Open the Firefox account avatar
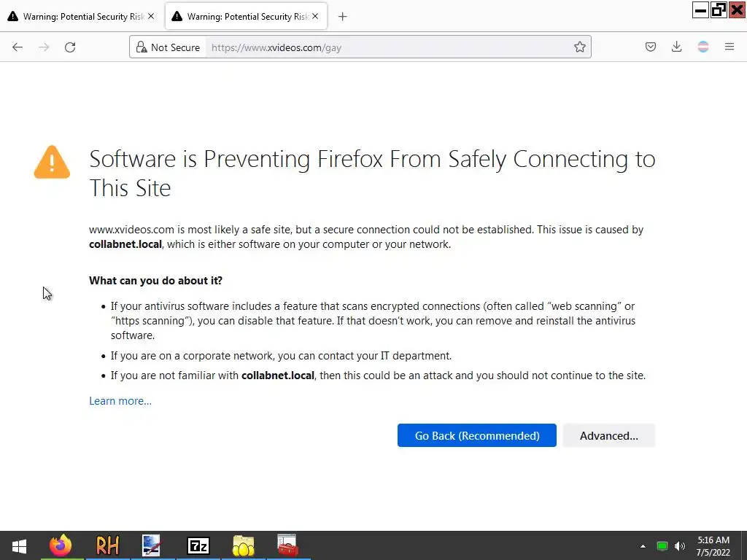Image resolution: width=747 pixels, height=560 pixels. 703,47
